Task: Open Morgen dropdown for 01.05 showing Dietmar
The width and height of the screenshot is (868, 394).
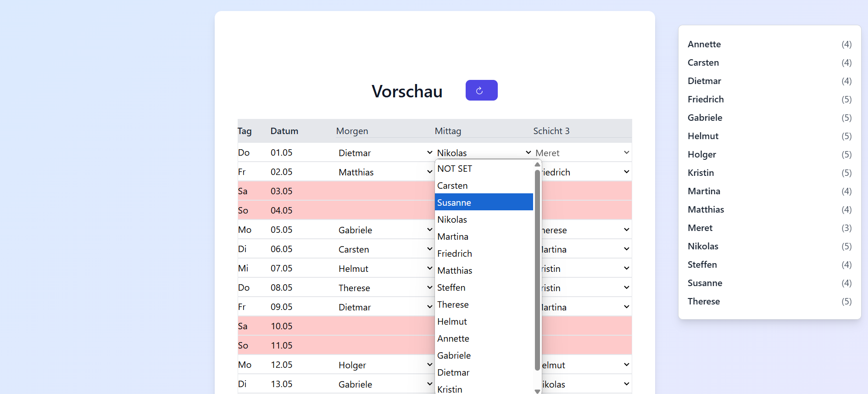Action: pyautogui.click(x=384, y=153)
